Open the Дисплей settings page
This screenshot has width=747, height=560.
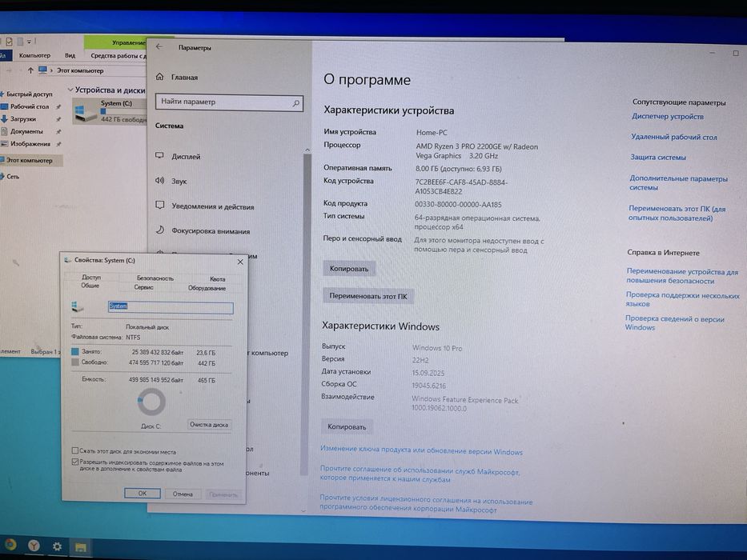[179, 156]
